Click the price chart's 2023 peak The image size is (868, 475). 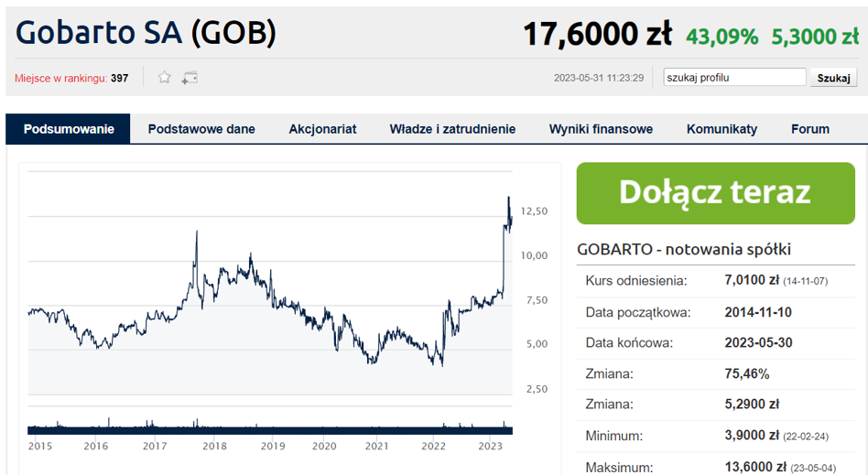pos(509,198)
